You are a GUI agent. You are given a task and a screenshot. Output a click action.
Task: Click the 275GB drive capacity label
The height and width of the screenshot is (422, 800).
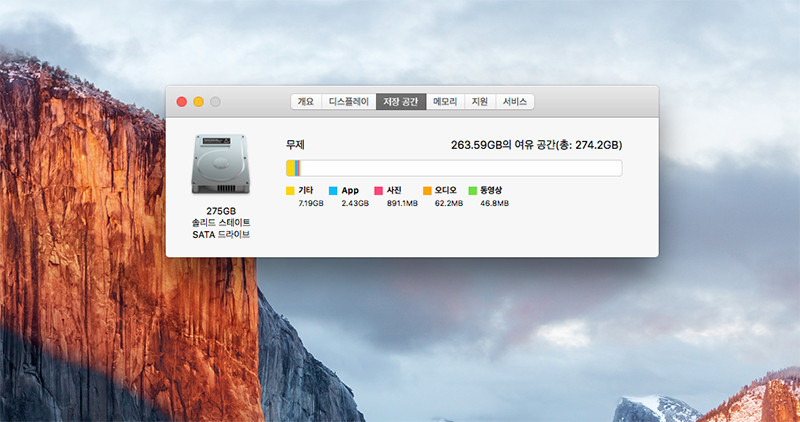point(221,211)
